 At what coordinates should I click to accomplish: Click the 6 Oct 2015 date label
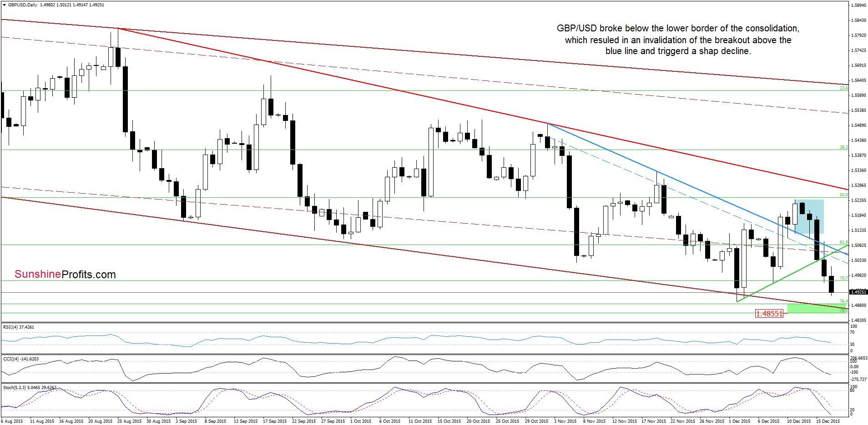390,421
